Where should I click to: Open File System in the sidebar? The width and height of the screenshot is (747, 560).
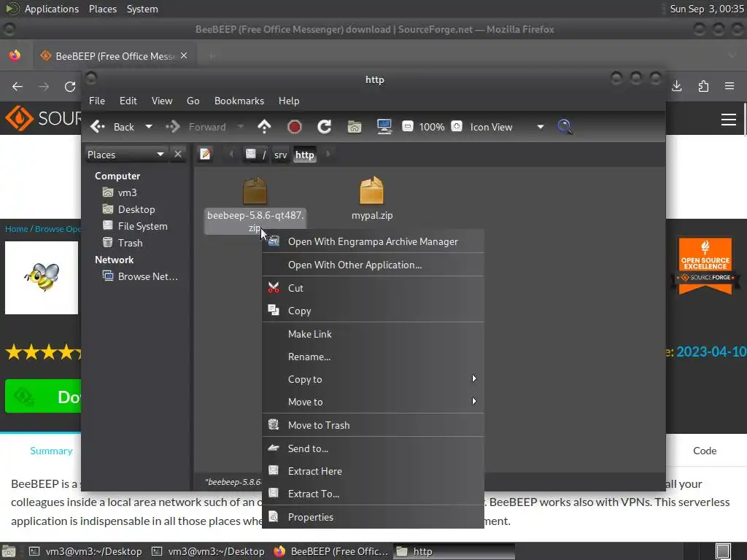point(135,226)
